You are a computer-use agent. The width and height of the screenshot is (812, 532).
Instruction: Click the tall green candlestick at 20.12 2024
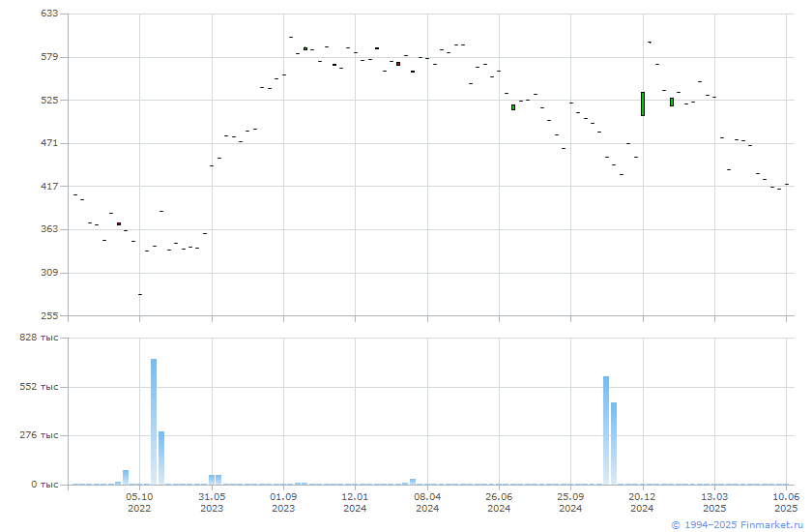point(643,103)
